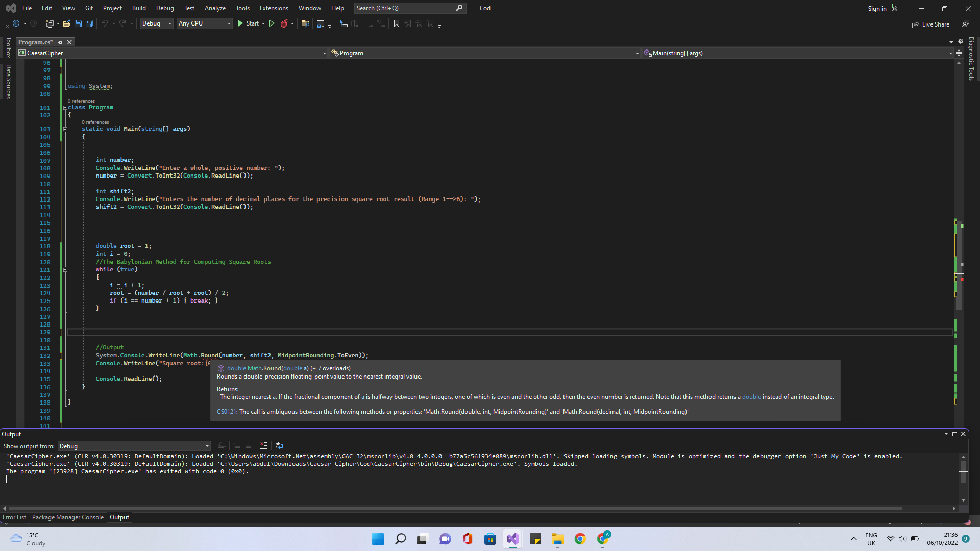Click the Output horizontal scrollbar
The height and width of the screenshot is (551, 980).
click(454, 508)
